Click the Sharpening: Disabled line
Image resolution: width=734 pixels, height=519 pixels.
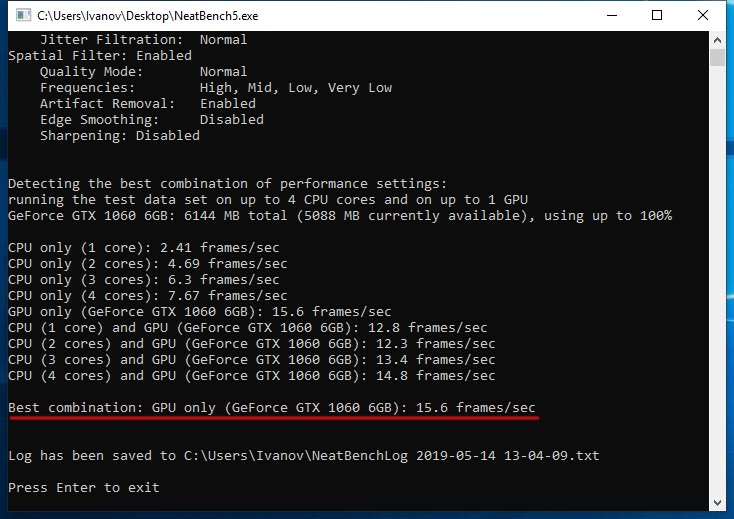point(120,136)
